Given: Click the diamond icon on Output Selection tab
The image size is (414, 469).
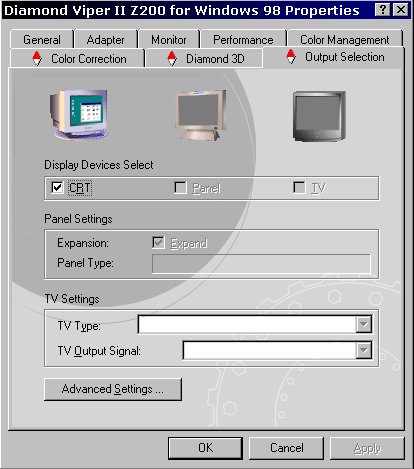Looking at the screenshot, I should click(291, 56).
